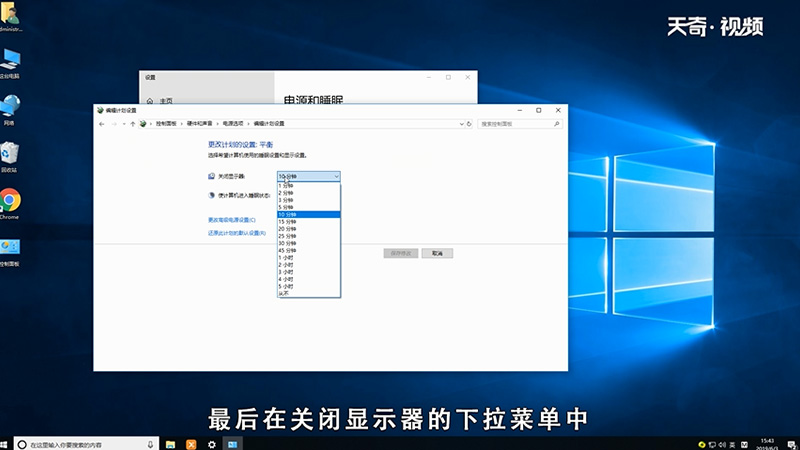Screen dimensions: 800x450
Task: Select the Chrome desktop shortcut
Action: click(9, 204)
